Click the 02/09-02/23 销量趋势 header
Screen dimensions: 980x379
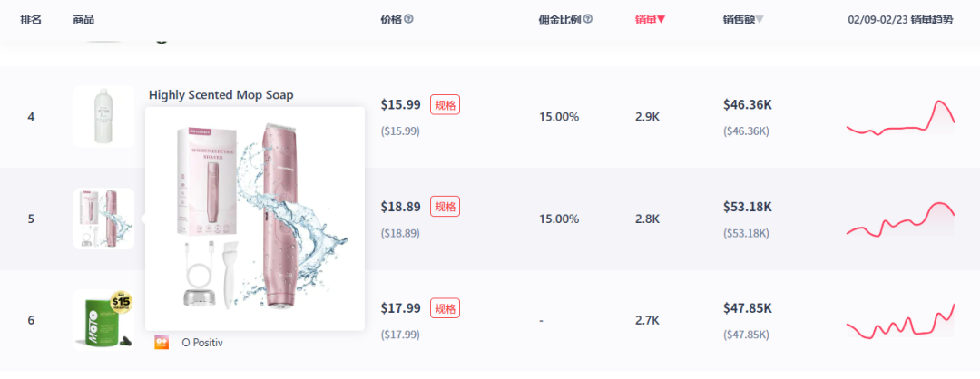click(x=900, y=20)
